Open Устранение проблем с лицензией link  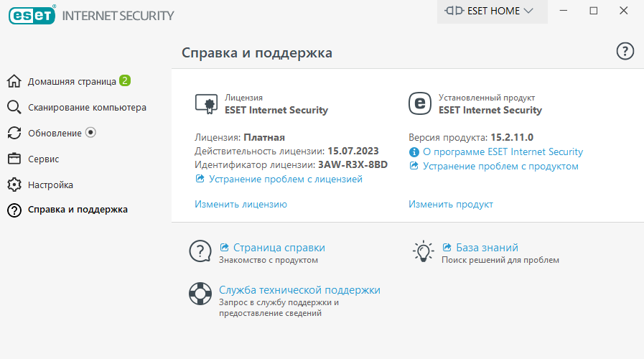(x=286, y=179)
